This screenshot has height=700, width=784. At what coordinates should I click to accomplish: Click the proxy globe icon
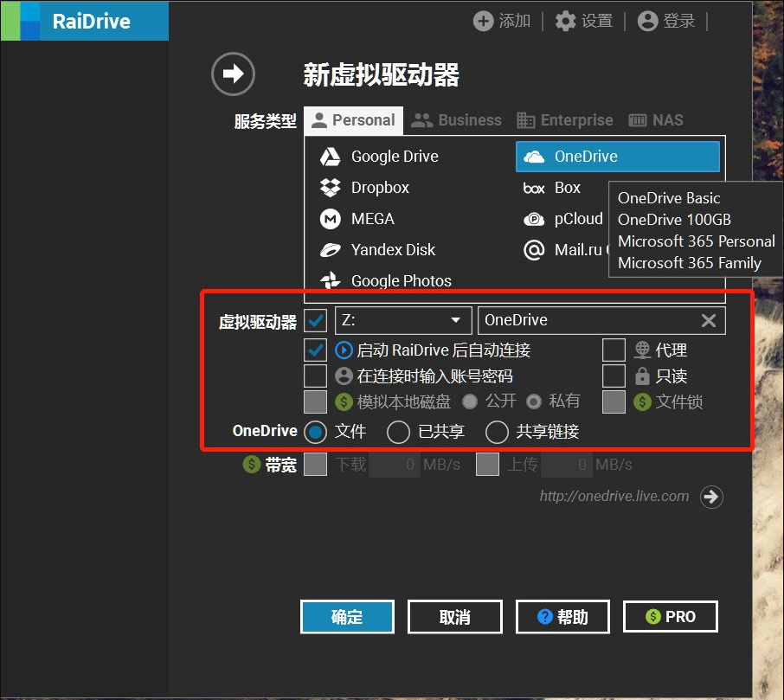(642, 350)
